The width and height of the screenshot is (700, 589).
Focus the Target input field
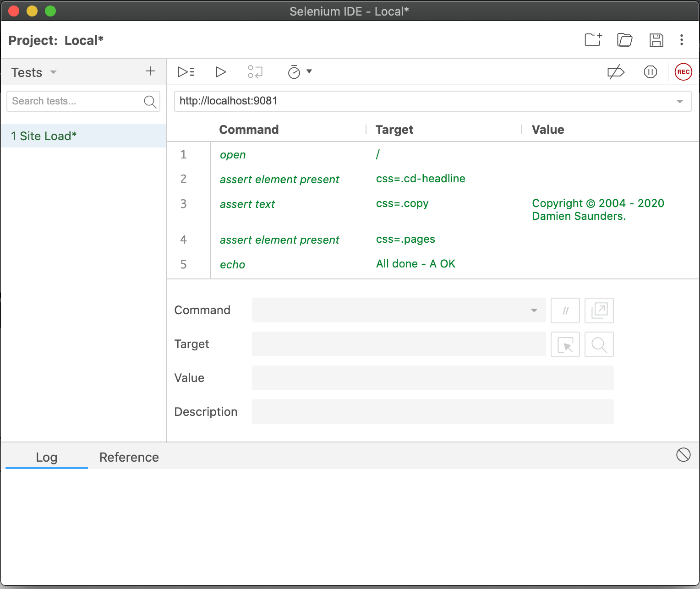[x=399, y=344]
